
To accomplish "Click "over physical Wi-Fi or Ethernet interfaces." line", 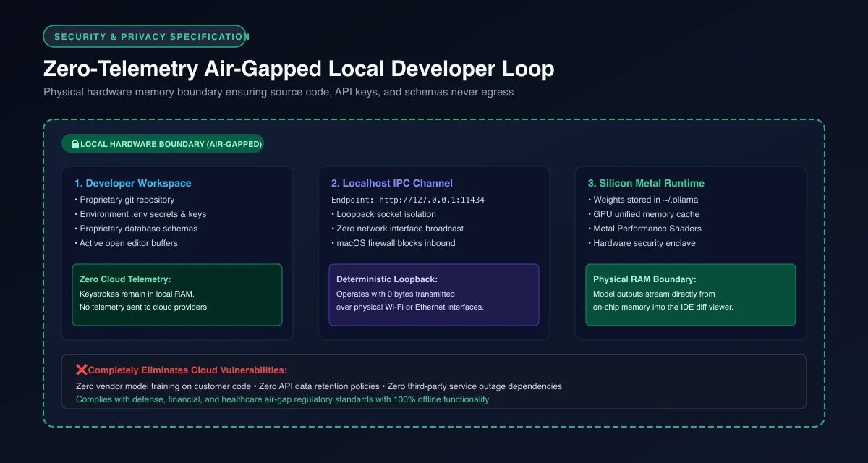I will 410,307.
